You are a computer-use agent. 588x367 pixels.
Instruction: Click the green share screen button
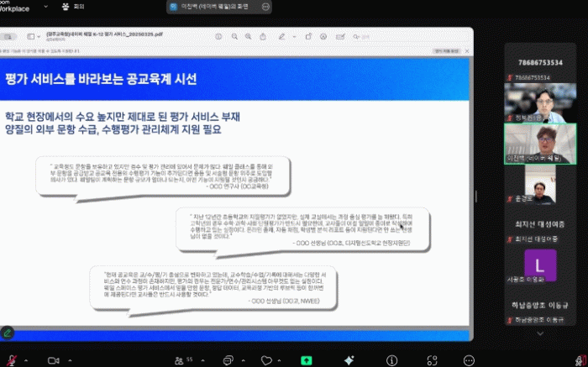click(307, 359)
